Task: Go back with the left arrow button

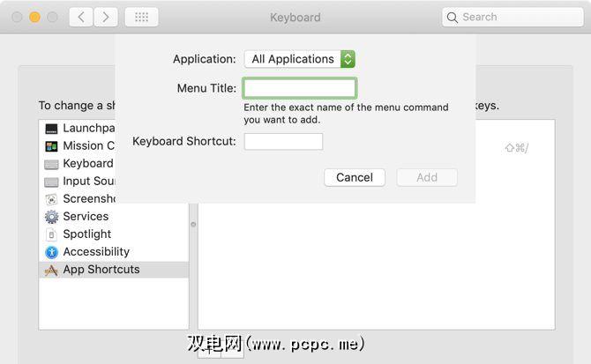Action: point(81,17)
